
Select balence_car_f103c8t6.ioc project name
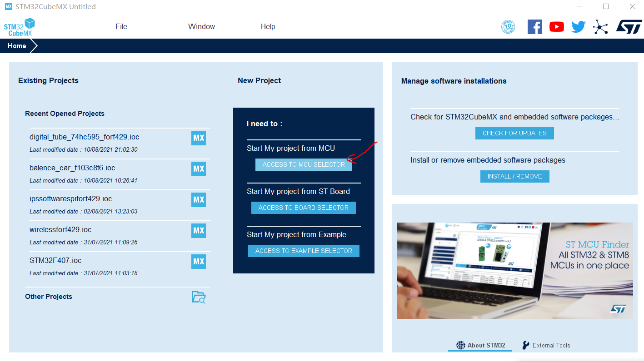[x=72, y=168]
